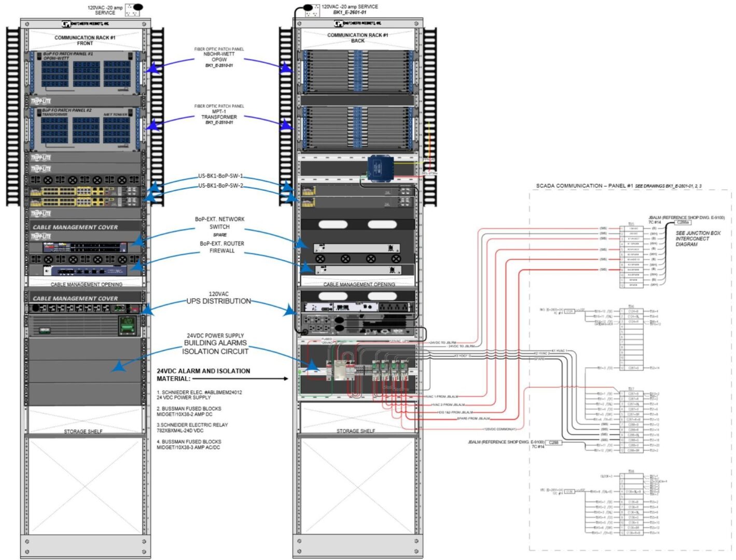Click the SCADA COMMUNICATION – PANEL #1 title
This screenshot has width=736, height=560.
585,186
